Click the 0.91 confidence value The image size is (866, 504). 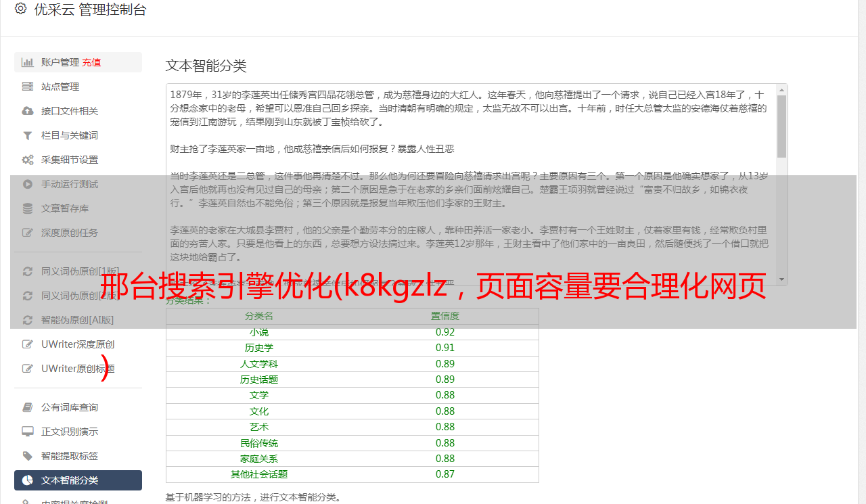(x=445, y=348)
